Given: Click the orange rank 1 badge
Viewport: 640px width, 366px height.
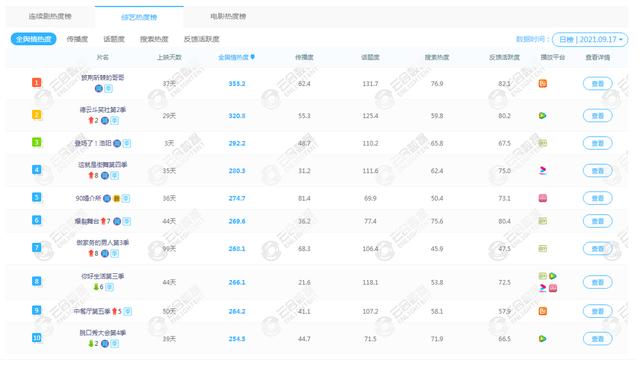Looking at the screenshot, I should (36, 83).
